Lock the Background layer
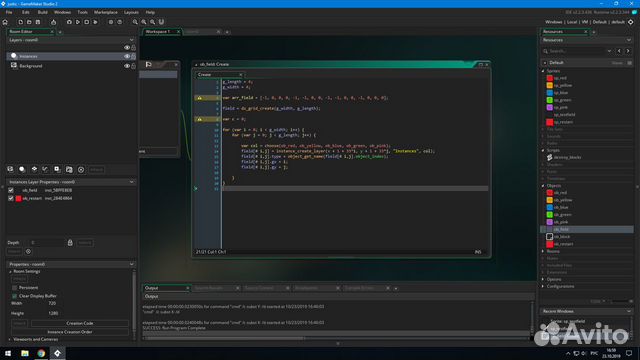 133,66
